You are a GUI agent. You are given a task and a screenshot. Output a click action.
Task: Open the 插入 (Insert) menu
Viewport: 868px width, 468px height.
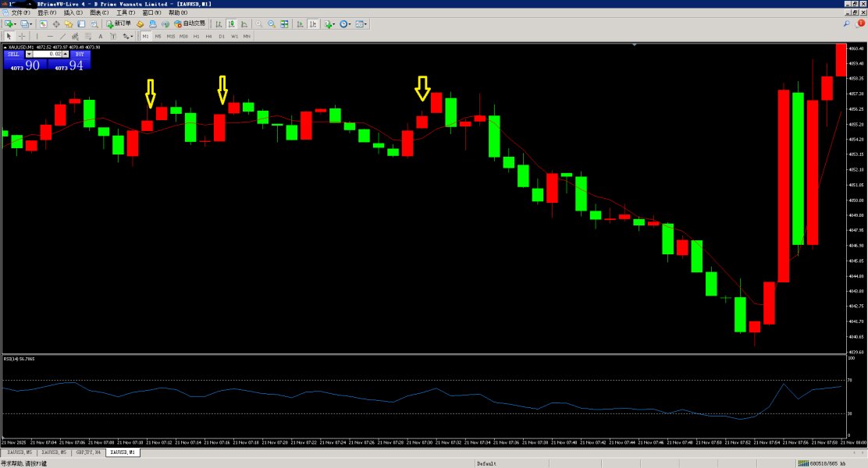pyautogui.click(x=73, y=12)
